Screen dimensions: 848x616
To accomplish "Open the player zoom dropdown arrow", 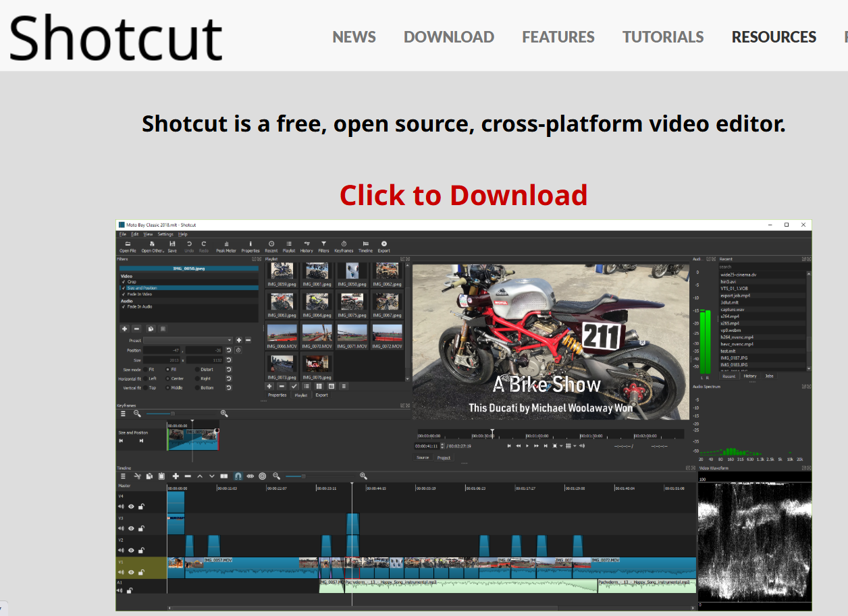I will pyautogui.click(x=561, y=446).
